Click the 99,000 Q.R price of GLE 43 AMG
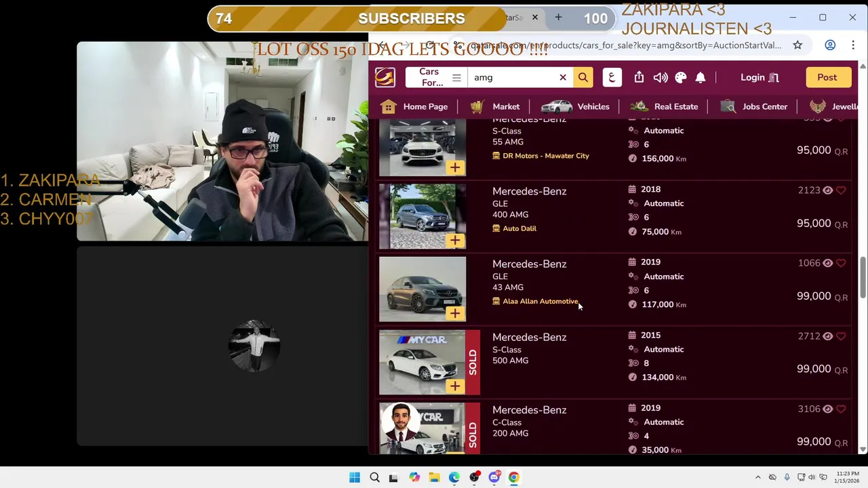Viewport: 868px width, 488px height. click(x=822, y=296)
